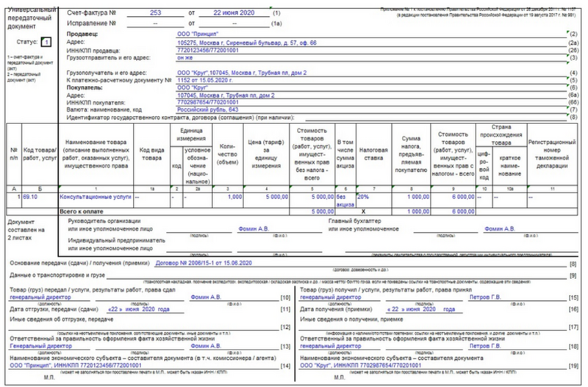Click shipment date «22» июня 2020 года on line [11]
588x387 pixels.
(138, 309)
